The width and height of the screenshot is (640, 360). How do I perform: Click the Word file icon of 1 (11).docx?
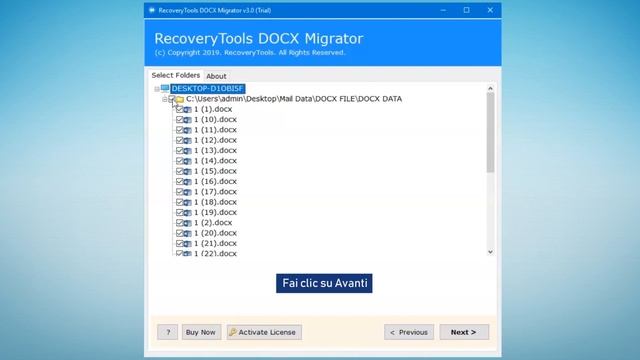187,130
